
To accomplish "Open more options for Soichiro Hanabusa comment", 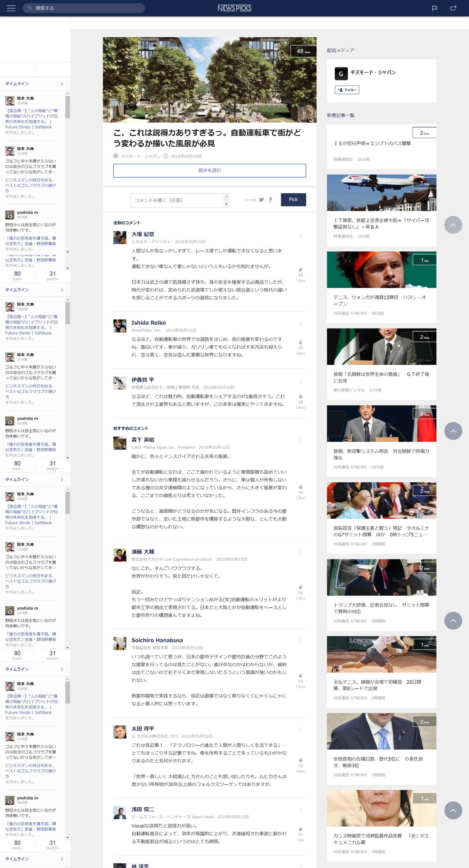I will coord(300,642).
